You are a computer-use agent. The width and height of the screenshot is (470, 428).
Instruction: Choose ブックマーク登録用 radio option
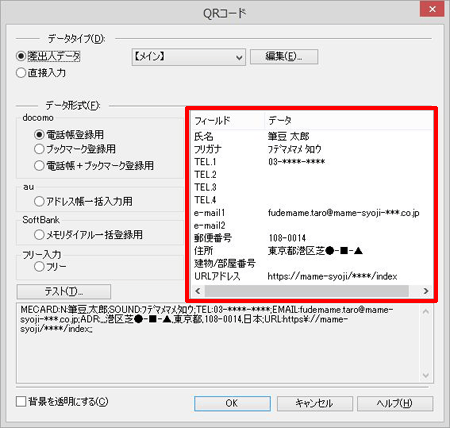39,149
